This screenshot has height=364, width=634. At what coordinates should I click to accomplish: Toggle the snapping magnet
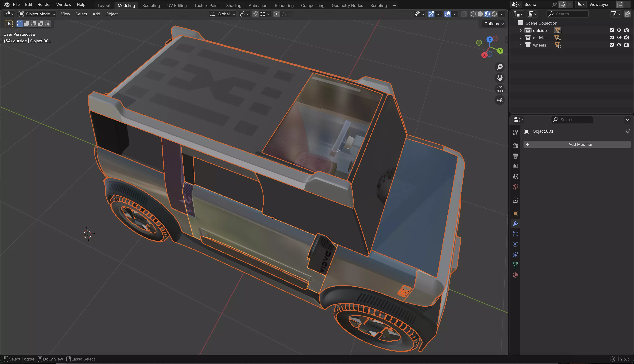click(x=255, y=14)
